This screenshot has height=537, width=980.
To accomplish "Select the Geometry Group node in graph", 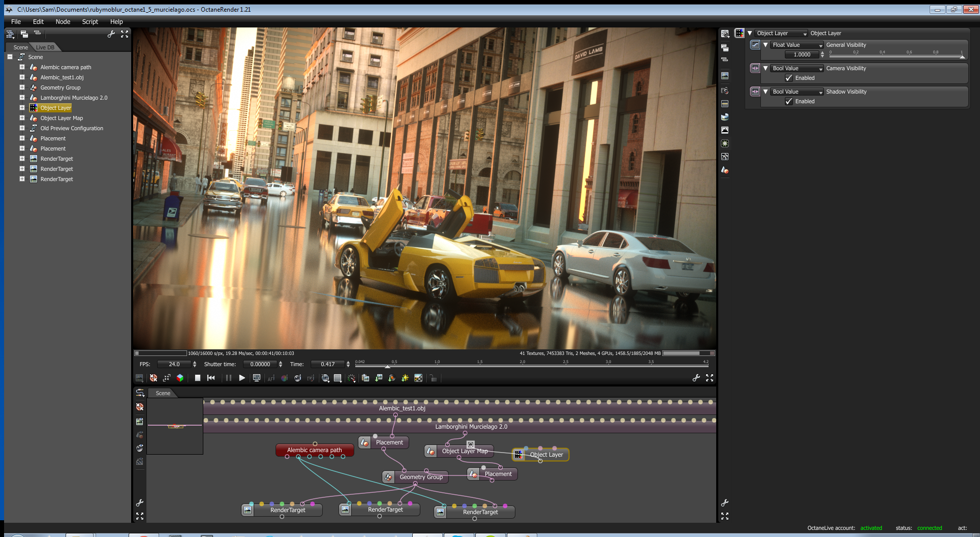I will coord(420,477).
